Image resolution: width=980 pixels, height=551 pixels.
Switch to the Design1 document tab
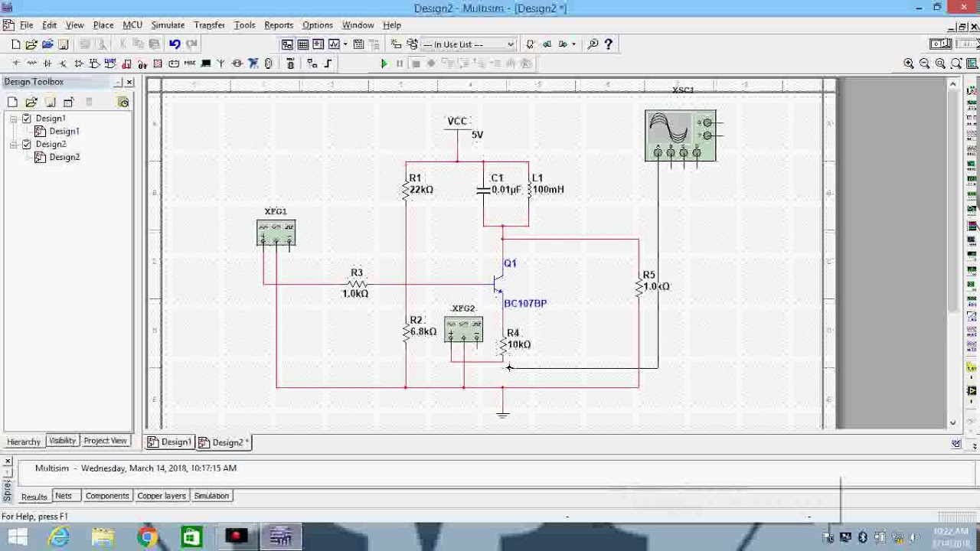pos(170,442)
